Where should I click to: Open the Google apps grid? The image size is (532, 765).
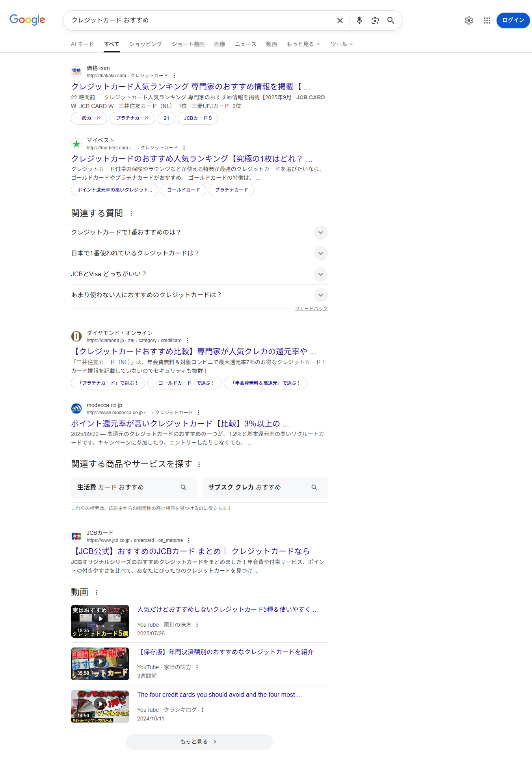pyautogui.click(x=487, y=20)
